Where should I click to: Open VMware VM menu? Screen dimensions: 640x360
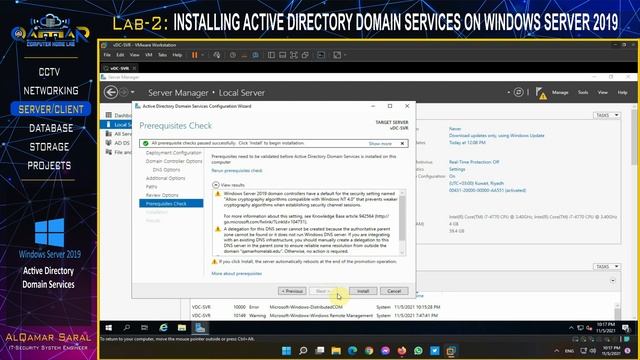click(149, 55)
